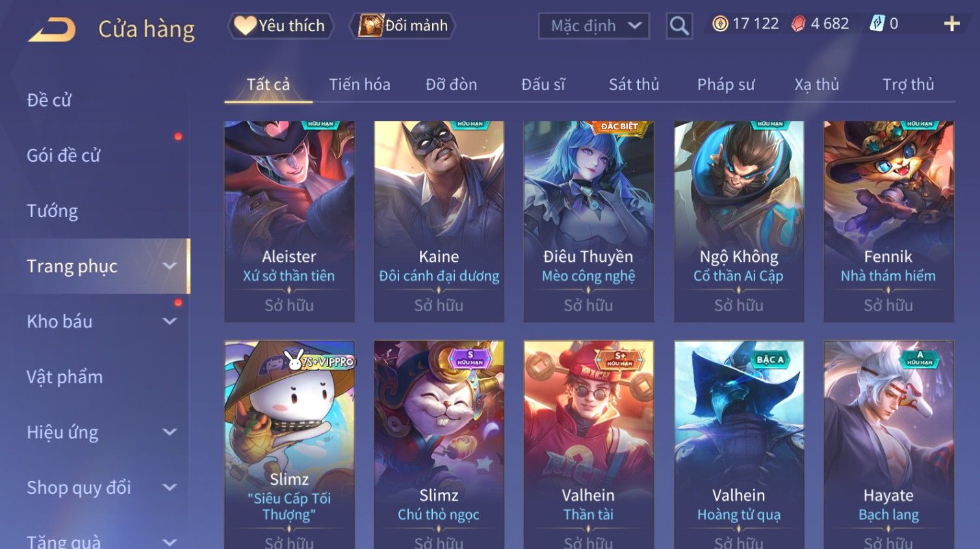Open the Tướng sidebar menu
The width and height of the screenshot is (980, 549).
53,211
